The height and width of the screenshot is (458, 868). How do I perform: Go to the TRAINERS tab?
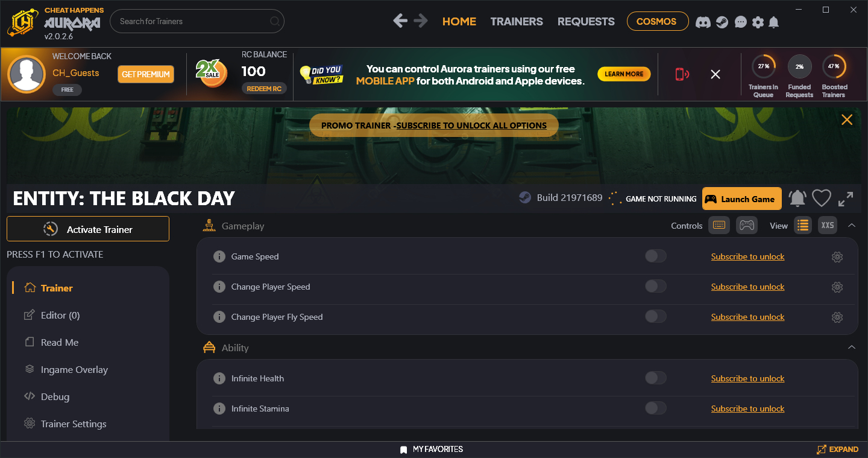point(517,21)
